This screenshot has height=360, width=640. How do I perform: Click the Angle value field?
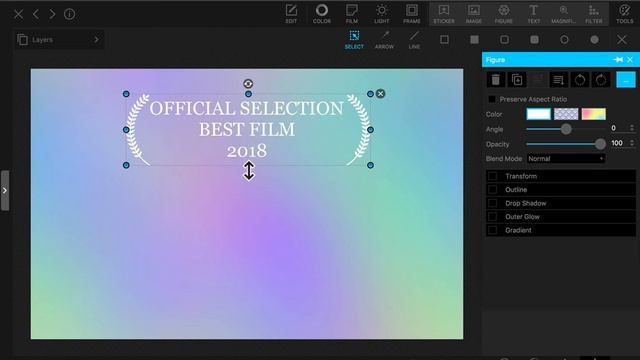pyautogui.click(x=618, y=128)
